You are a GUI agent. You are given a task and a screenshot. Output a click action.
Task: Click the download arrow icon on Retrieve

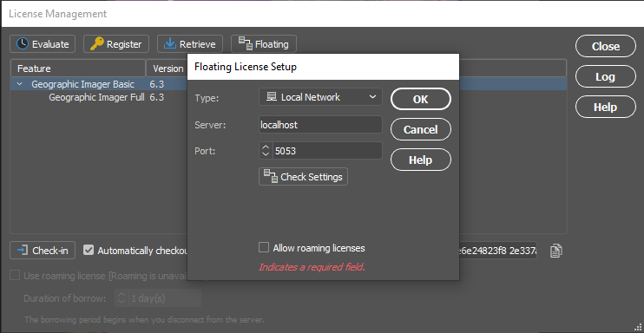coord(169,43)
